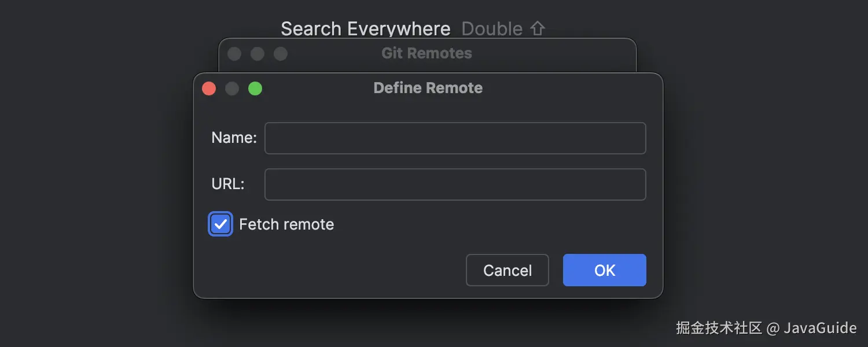Confirm with the blue OK button
Viewport: 868px width, 347px height.
tap(604, 270)
